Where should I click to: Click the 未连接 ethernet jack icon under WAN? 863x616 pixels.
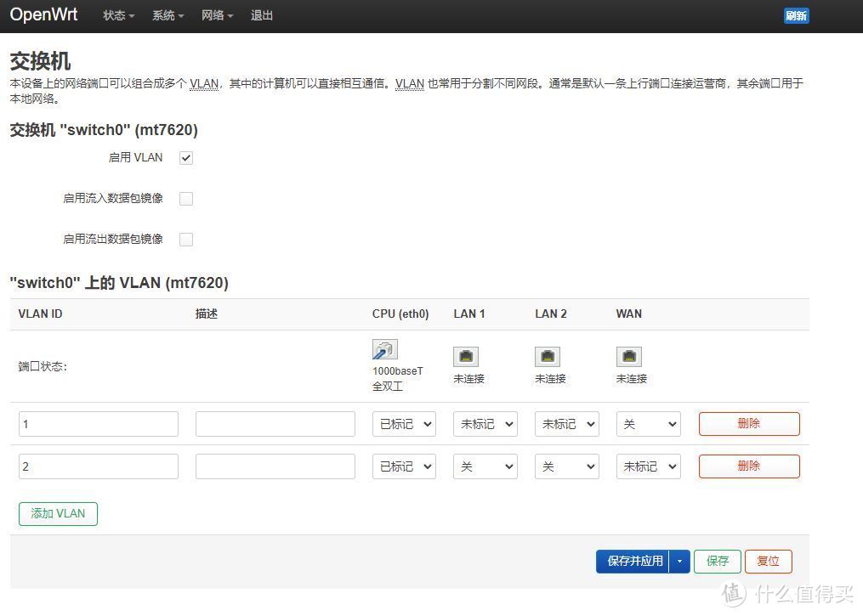(x=629, y=356)
